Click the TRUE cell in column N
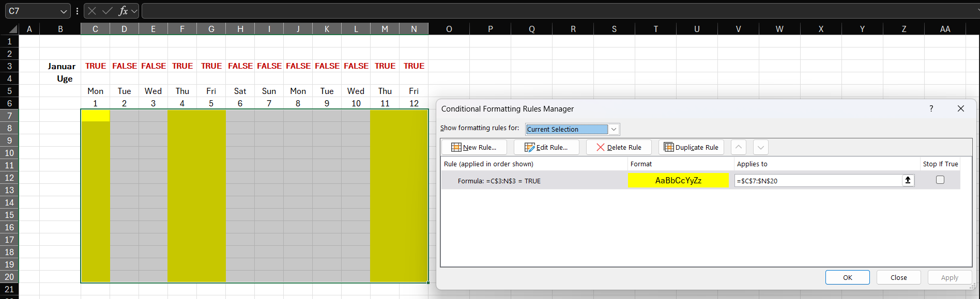 tap(414, 66)
